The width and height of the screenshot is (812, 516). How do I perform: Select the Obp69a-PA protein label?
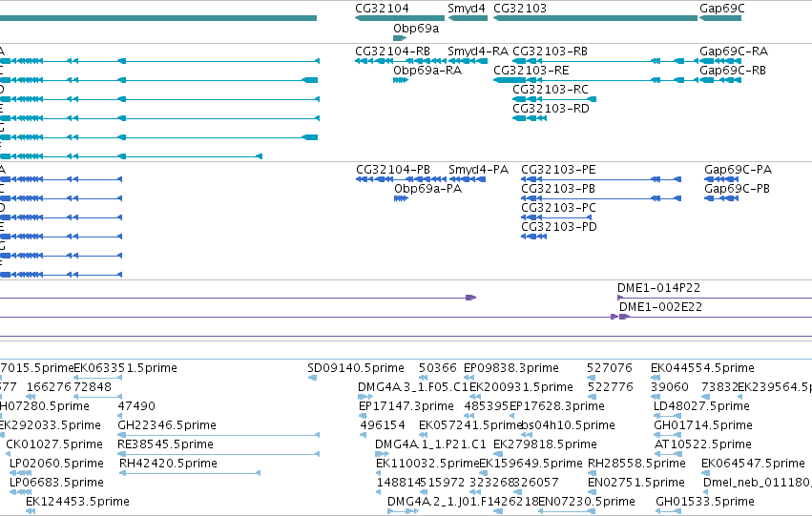(427, 189)
